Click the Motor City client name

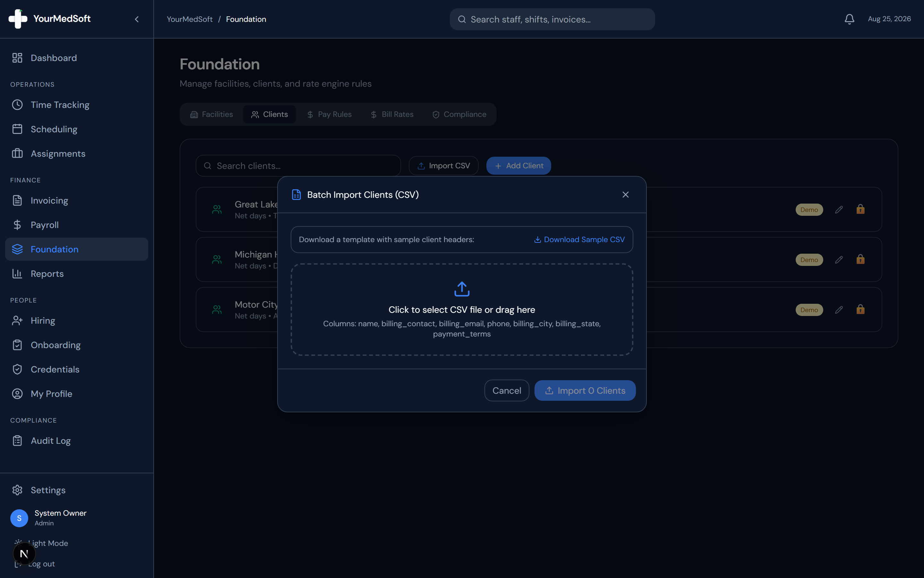pos(256,304)
